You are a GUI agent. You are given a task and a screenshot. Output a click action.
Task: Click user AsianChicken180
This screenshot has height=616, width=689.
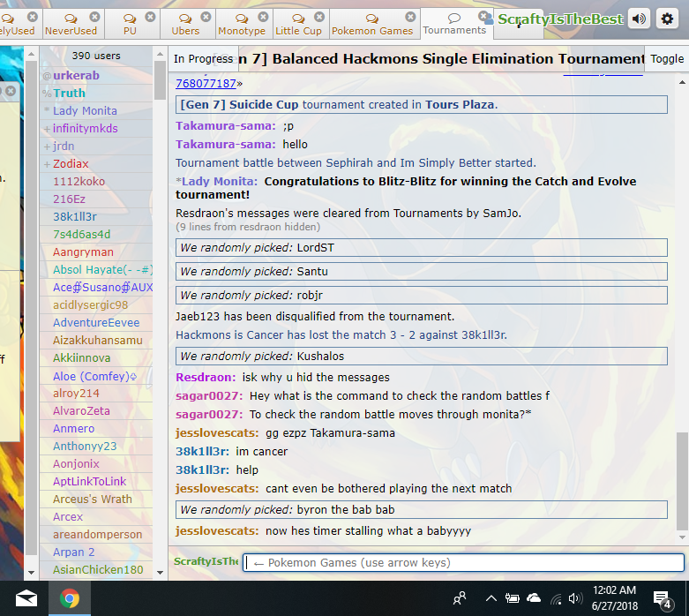[96, 570]
